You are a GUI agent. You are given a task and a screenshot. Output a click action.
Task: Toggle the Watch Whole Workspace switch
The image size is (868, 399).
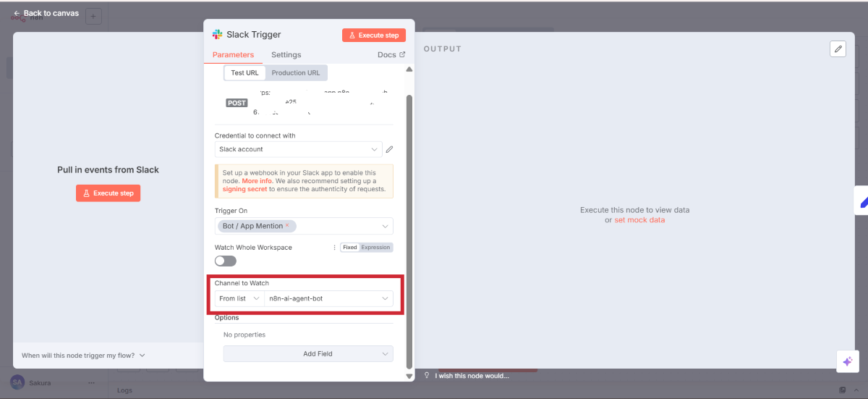click(x=225, y=261)
